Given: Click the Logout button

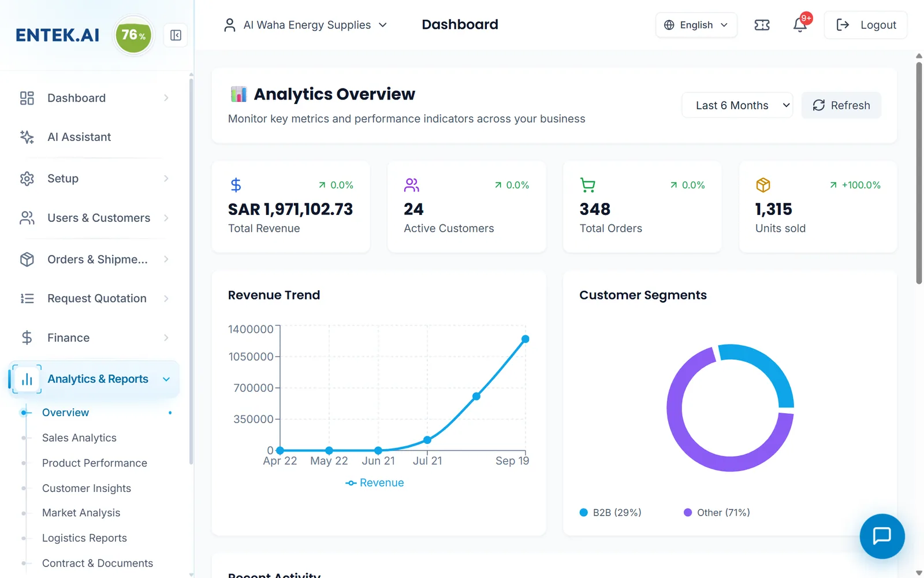Looking at the screenshot, I should coord(866,25).
